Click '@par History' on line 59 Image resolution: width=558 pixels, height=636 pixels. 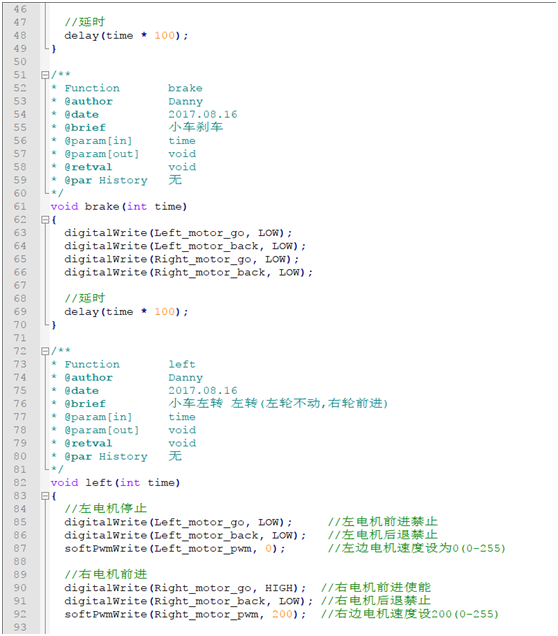(106, 180)
